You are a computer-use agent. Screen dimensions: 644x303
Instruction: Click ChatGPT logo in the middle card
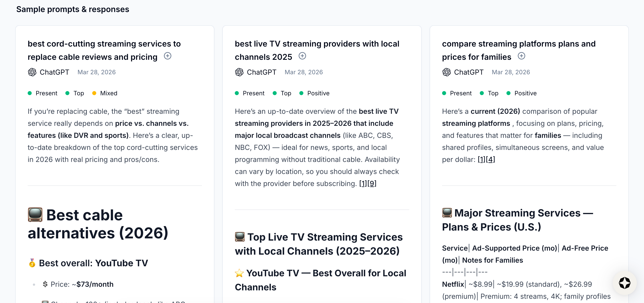(239, 72)
